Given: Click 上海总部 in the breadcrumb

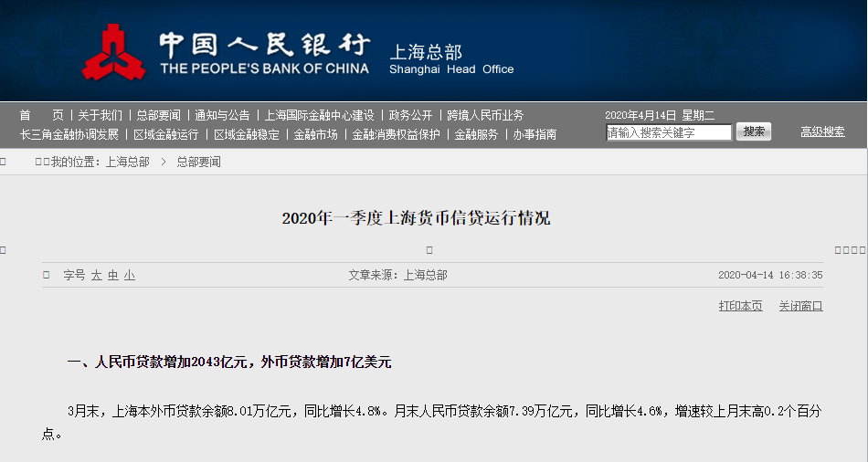Looking at the screenshot, I should point(128,163).
